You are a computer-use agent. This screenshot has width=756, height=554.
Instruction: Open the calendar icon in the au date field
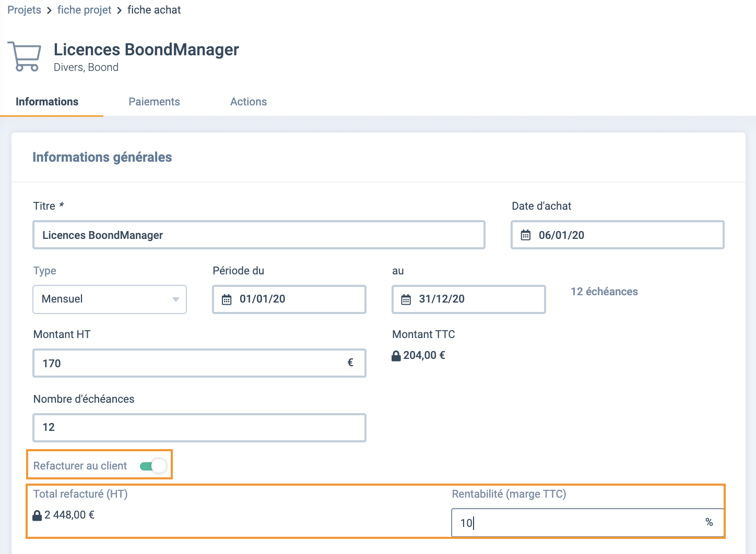point(406,299)
